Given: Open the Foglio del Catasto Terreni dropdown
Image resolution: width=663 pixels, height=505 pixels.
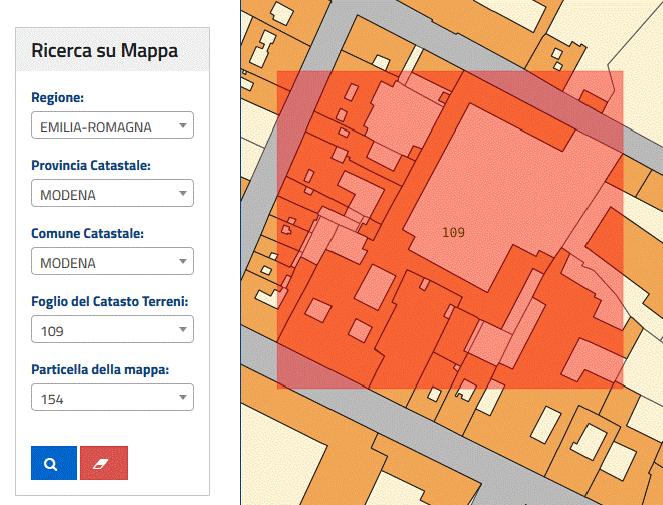Looking at the screenshot, I should pyautogui.click(x=112, y=329).
